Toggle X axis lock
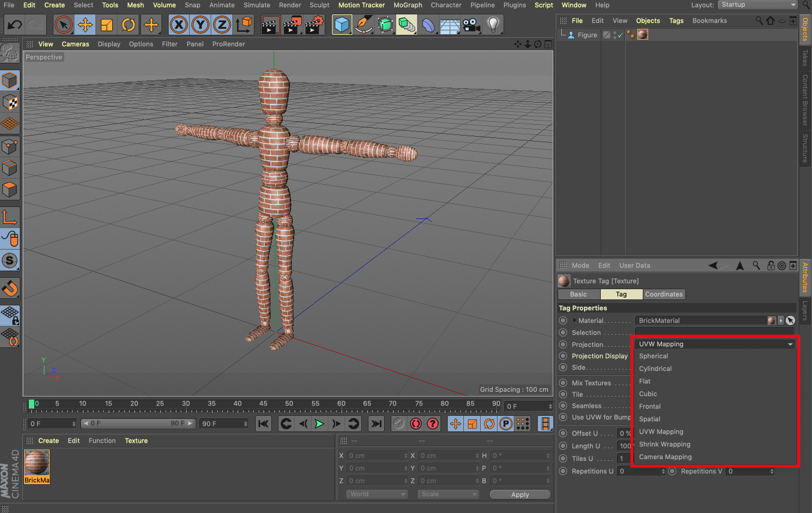 [178, 25]
